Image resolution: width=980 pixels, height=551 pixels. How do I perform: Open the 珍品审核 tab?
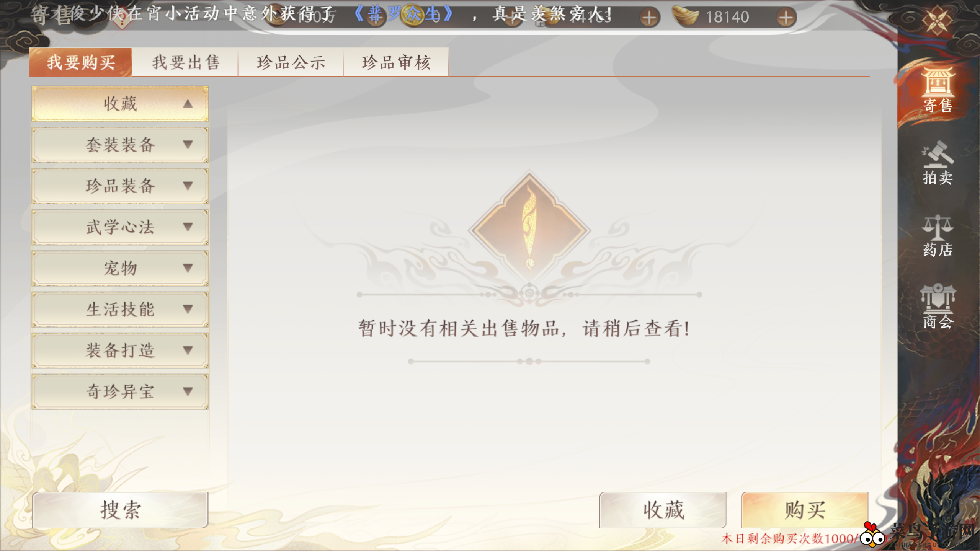(396, 62)
